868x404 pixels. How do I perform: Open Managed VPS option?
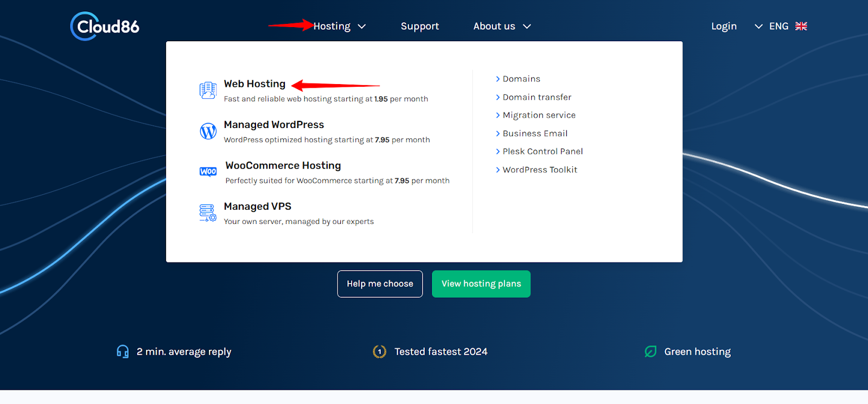click(x=258, y=207)
